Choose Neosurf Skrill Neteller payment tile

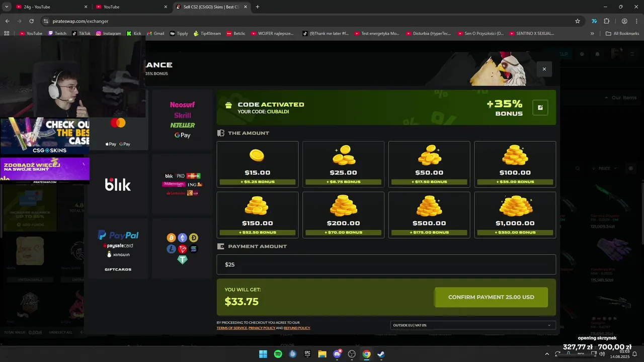coord(182,120)
